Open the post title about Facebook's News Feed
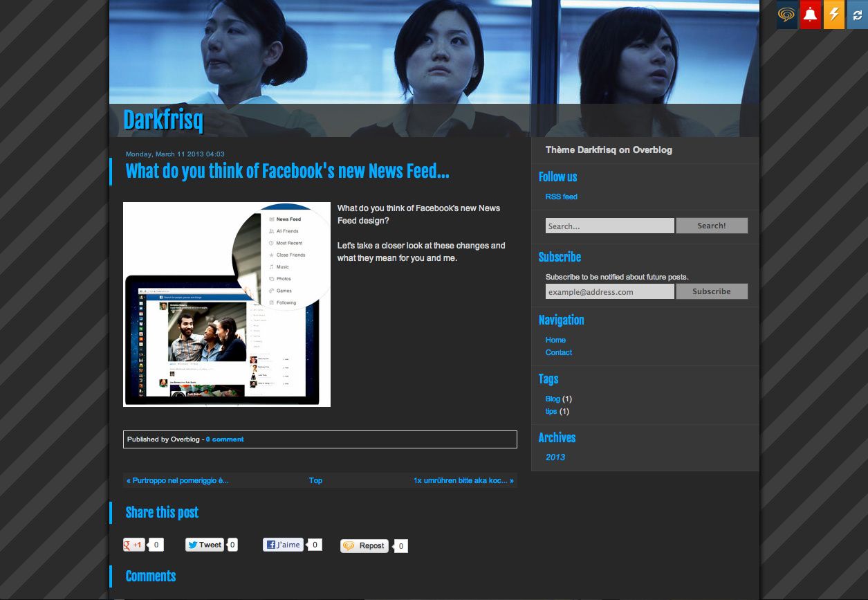The image size is (868, 600). (x=287, y=171)
